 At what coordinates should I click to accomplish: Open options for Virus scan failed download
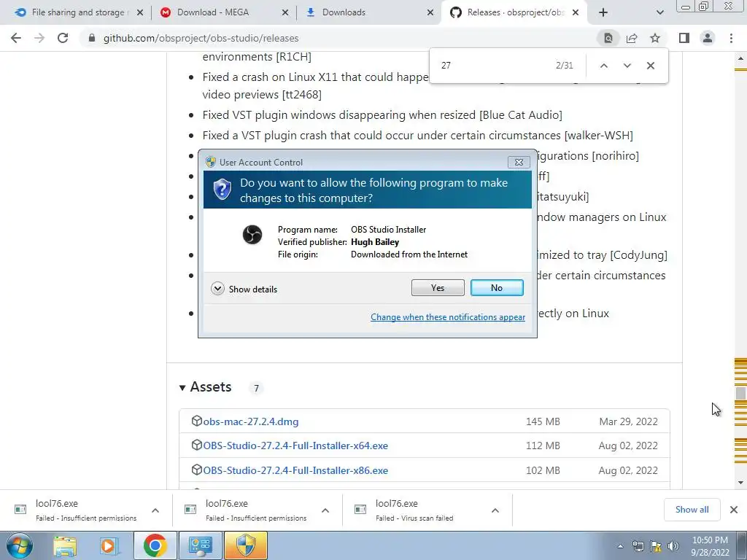[x=495, y=510]
